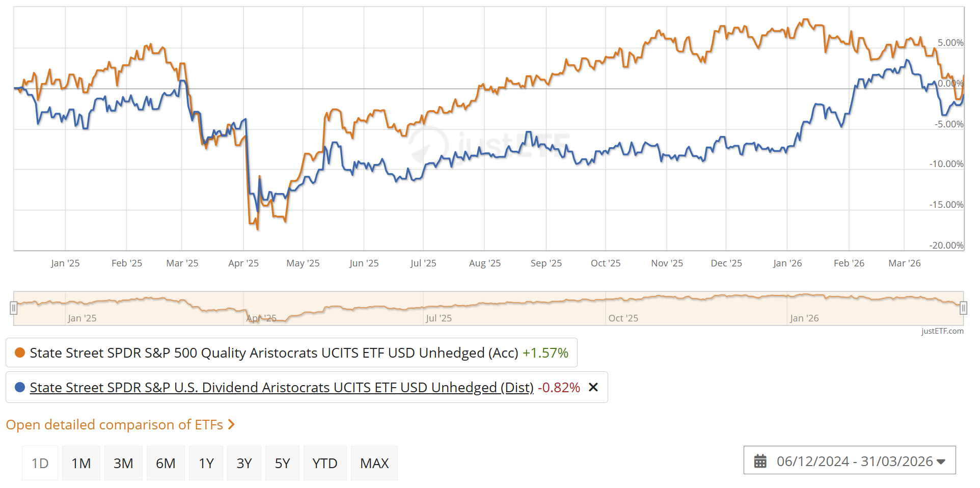
Task: Click the justETF.com credit link
Action: point(942,331)
